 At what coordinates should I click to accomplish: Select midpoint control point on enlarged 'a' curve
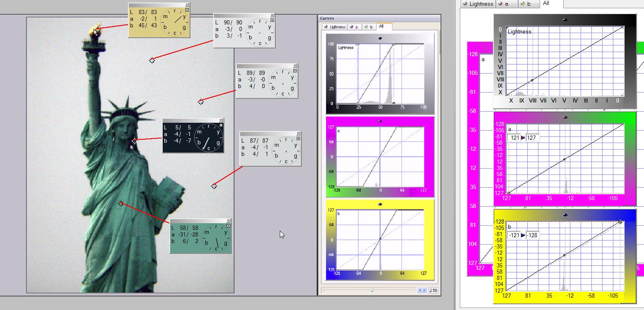[564, 159]
